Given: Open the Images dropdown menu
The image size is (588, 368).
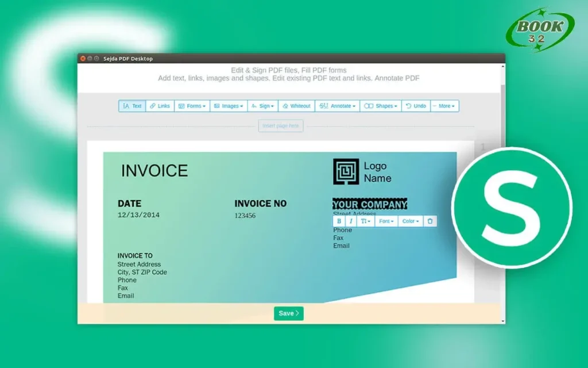Looking at the screenshot, I should click(229, 106).
